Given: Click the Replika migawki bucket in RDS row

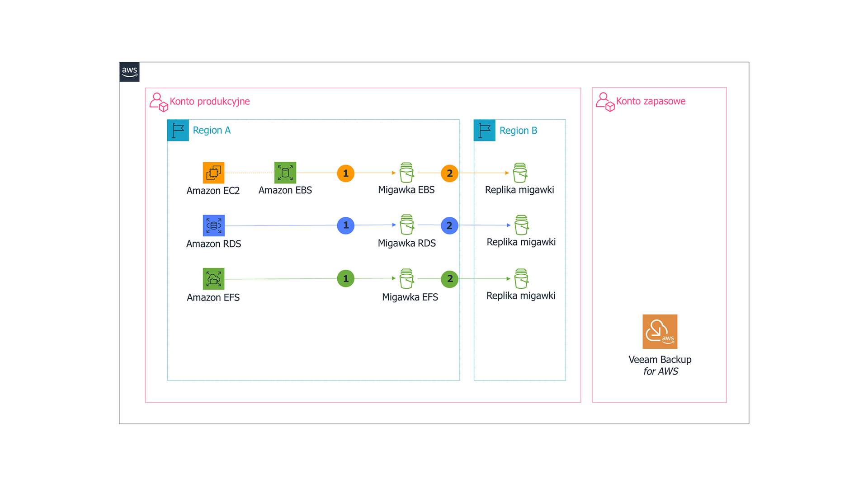Looking at the screenshot, I should (x=521, y=225).
